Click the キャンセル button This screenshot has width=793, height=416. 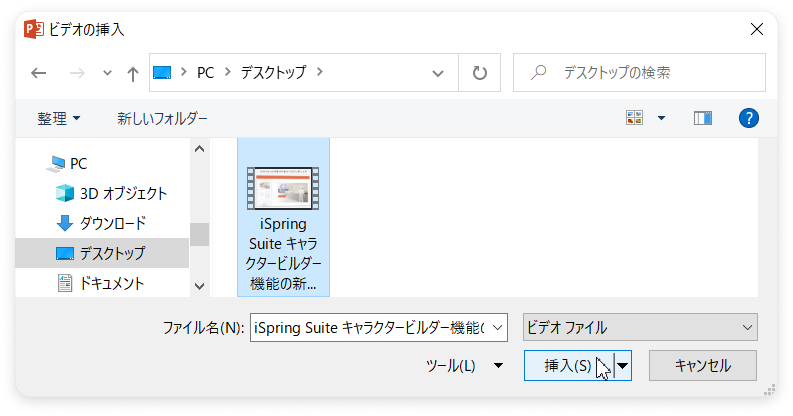pos(702,365)
